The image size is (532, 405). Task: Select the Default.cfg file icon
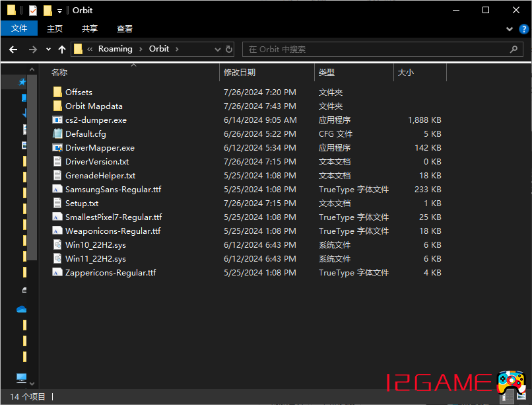coord(57,133)
